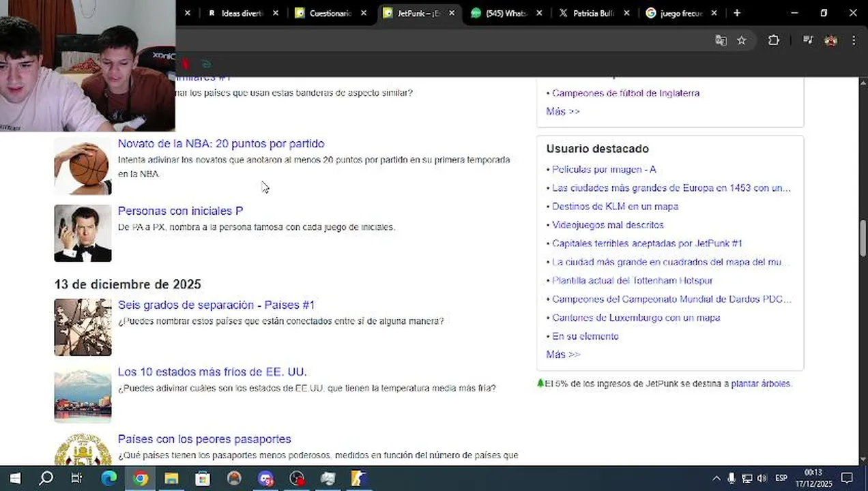
Task: Switch to the Patricia Bullrich X tab
Action: [594, 13]
